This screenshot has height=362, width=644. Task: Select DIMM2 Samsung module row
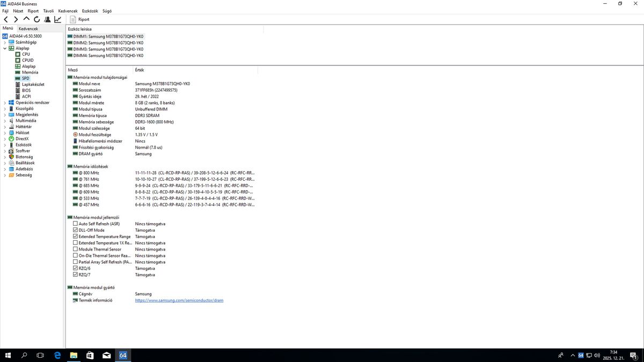click(108, 42)
